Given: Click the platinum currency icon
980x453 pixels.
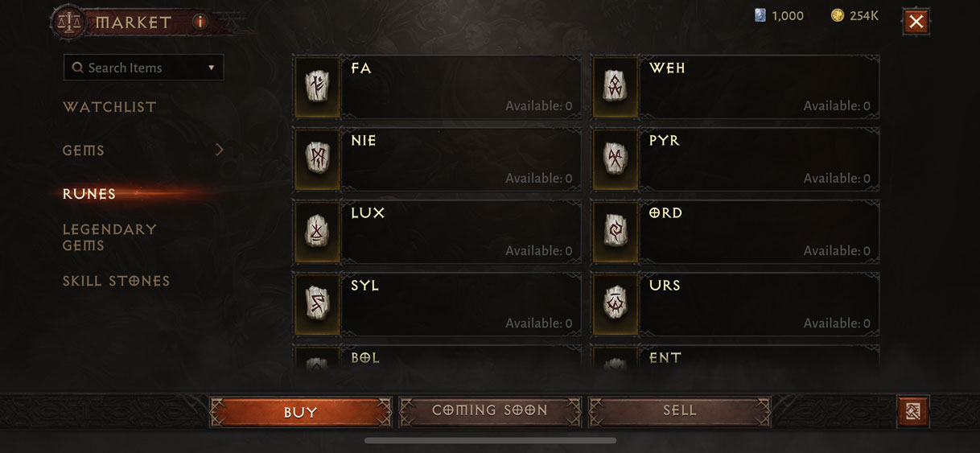Looking at the screenshot, I should (x=760, y=15).
